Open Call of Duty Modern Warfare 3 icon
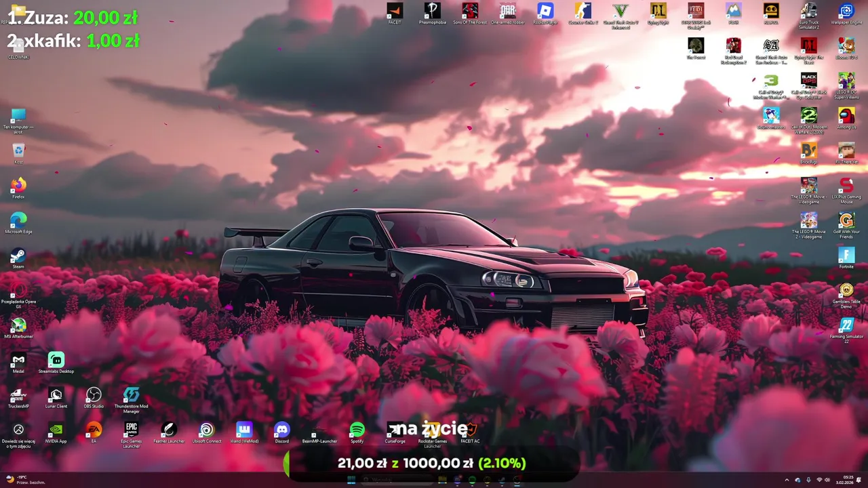868x488 pixels. (x=771, y=87)
